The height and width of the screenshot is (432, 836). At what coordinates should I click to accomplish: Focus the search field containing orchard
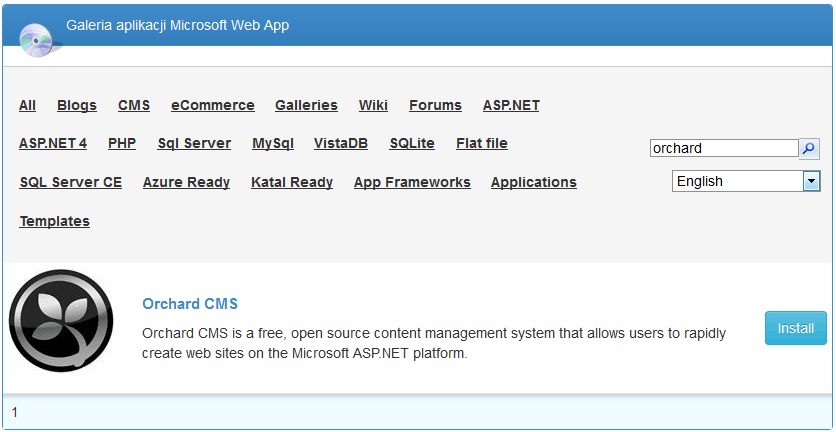(x=724, y=148)
